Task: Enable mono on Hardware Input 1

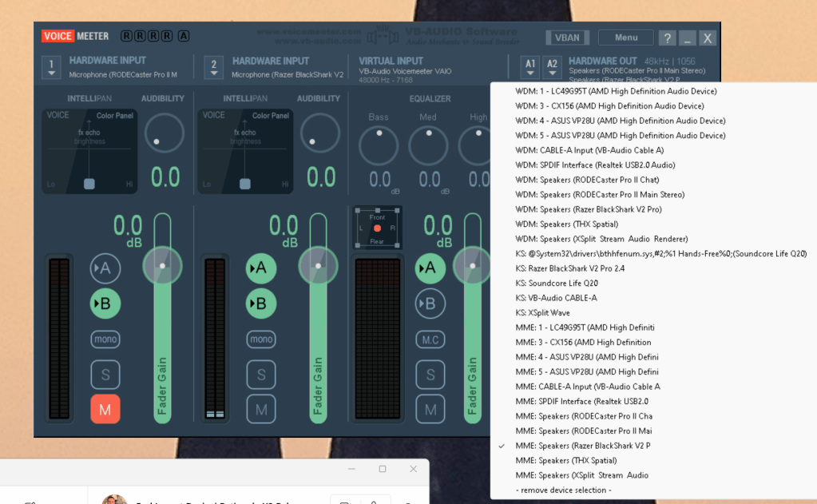Action: [x=105, y=339]
